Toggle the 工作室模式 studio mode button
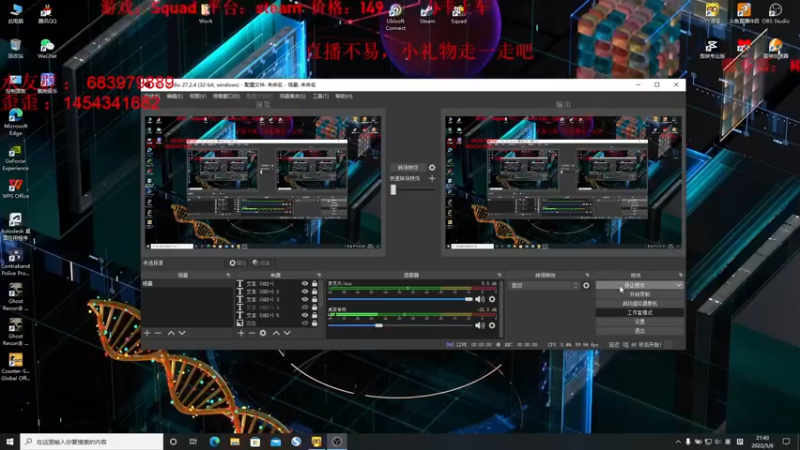Viewport: 800px width, 450px height. click(x=640, y=313)
